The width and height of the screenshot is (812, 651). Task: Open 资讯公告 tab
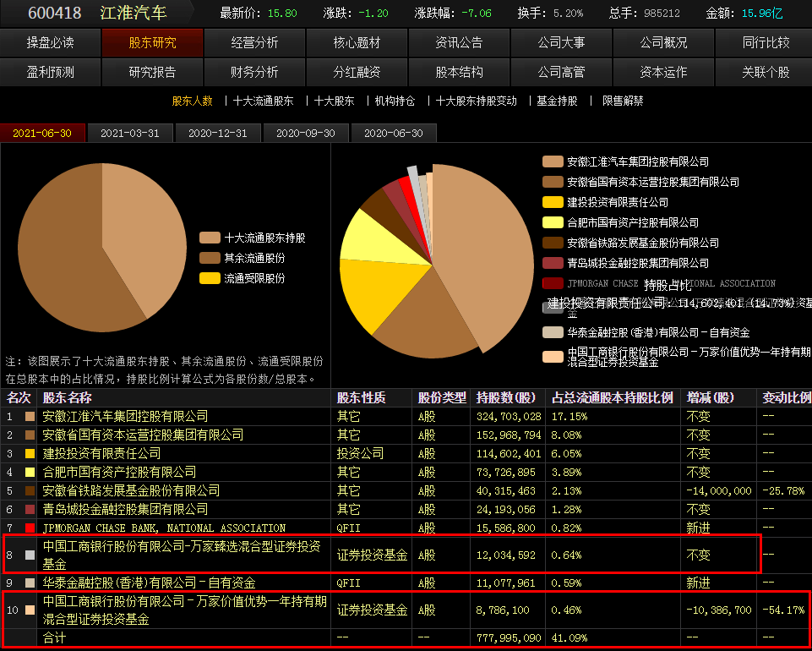(x=459, y=42)
